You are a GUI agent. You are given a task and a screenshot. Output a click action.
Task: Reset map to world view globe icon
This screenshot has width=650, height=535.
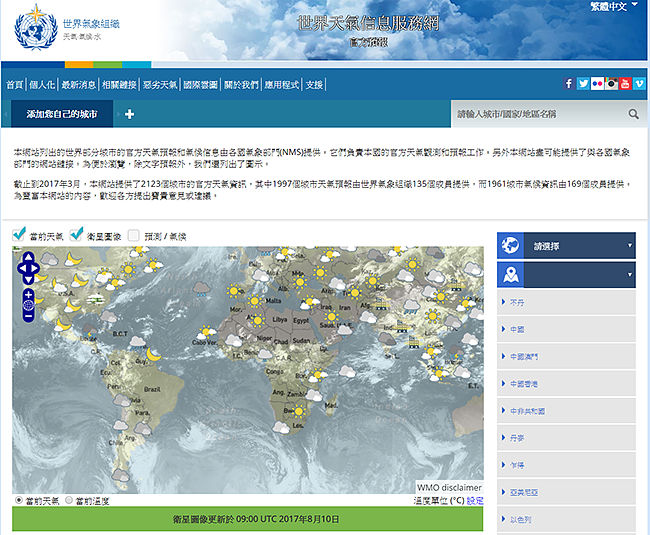[x=28, y=305]
